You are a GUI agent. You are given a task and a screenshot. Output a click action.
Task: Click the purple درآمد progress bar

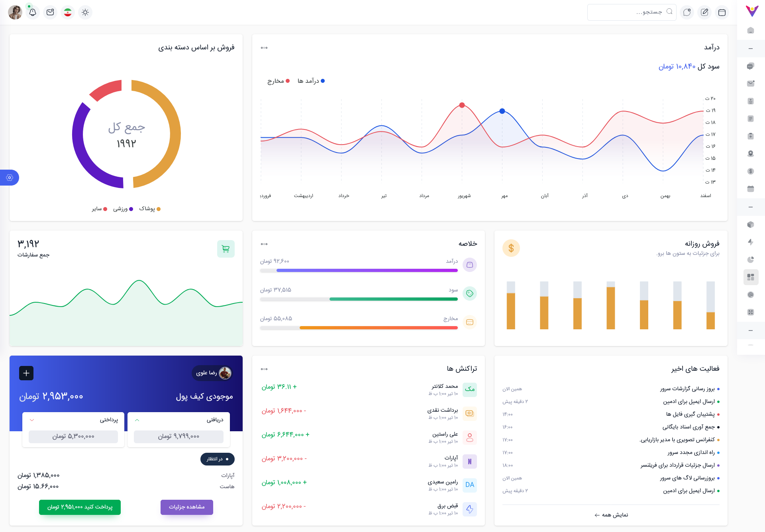[x=367, y=270]
